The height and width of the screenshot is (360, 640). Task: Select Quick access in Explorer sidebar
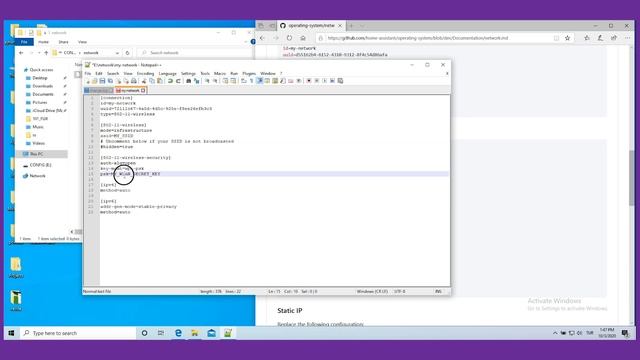point(41,70)
